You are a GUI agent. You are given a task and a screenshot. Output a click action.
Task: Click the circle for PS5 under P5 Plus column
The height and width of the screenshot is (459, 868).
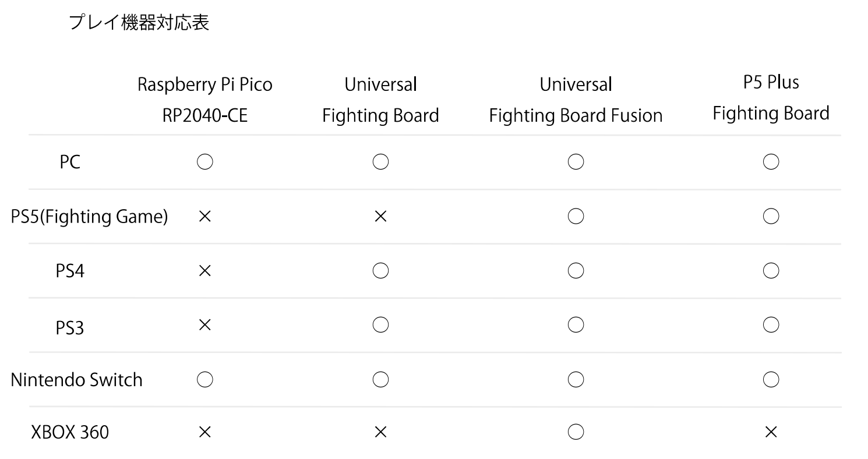[771, 217]
